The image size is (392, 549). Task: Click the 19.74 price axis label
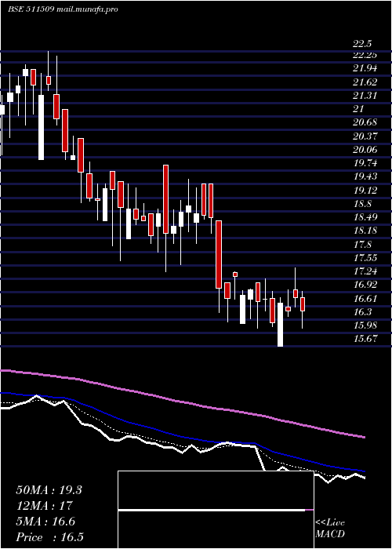click(365, 163)
